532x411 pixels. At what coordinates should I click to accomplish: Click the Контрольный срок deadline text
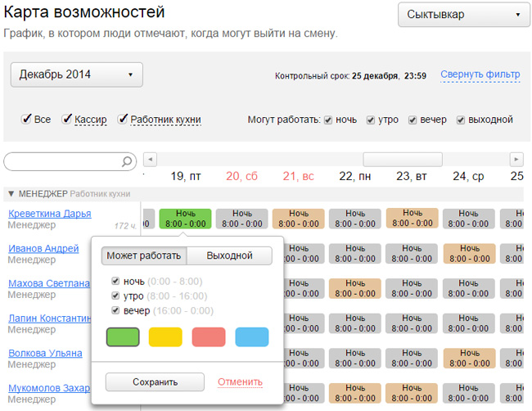click(350, 75)
